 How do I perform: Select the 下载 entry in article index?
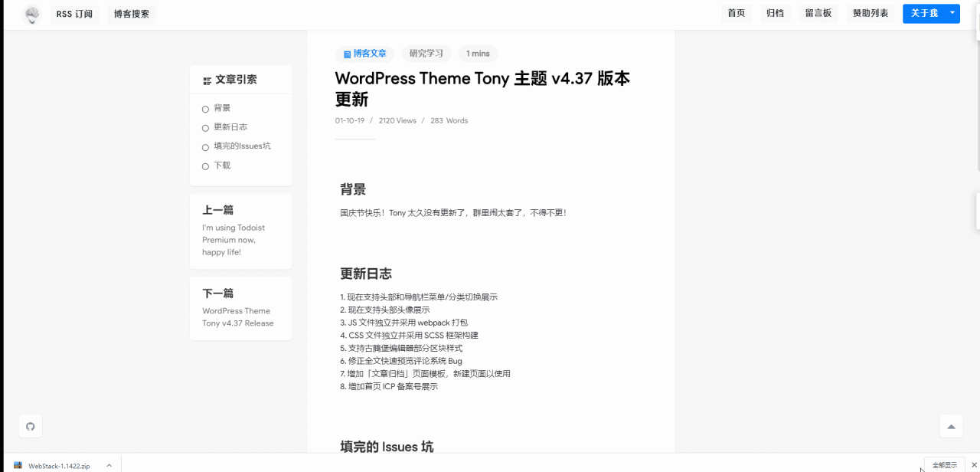[x=220, y=165]
